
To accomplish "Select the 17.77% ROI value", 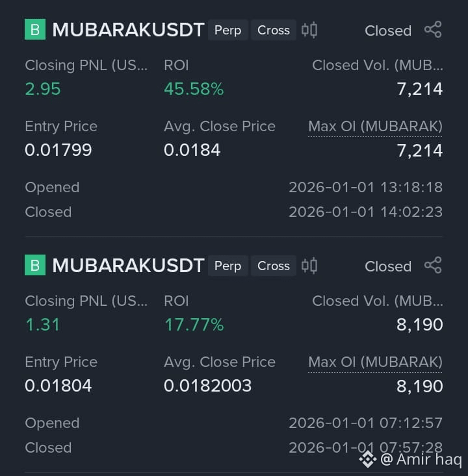I will 194,325.
